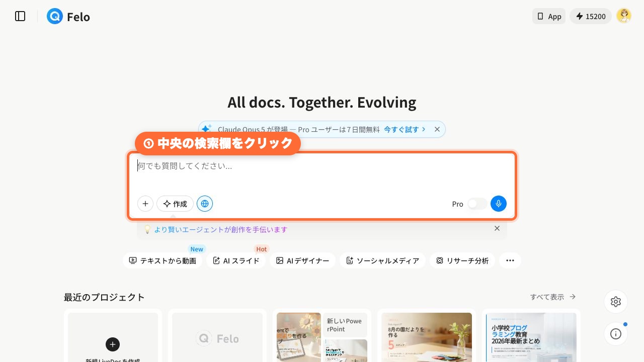Click the 最近のプロジェクト heading
The width and height of the screenshot is (644, 362).
tap(104, 297)
